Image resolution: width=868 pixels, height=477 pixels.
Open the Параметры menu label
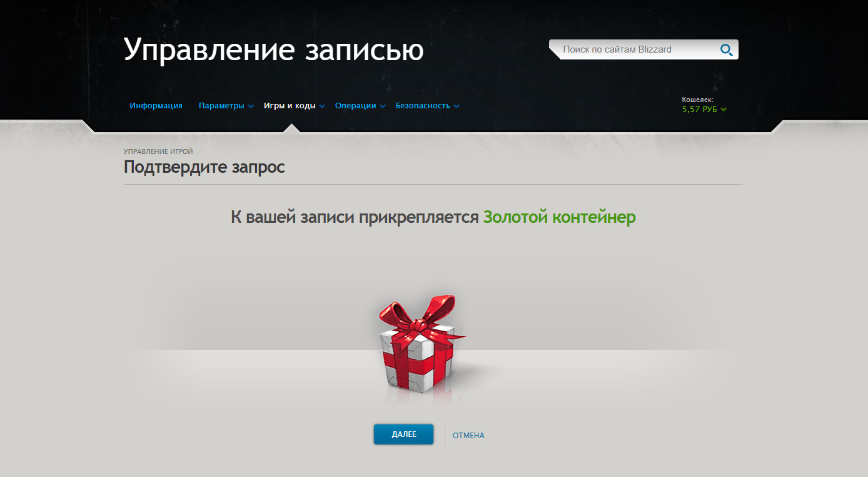[221, 106]
